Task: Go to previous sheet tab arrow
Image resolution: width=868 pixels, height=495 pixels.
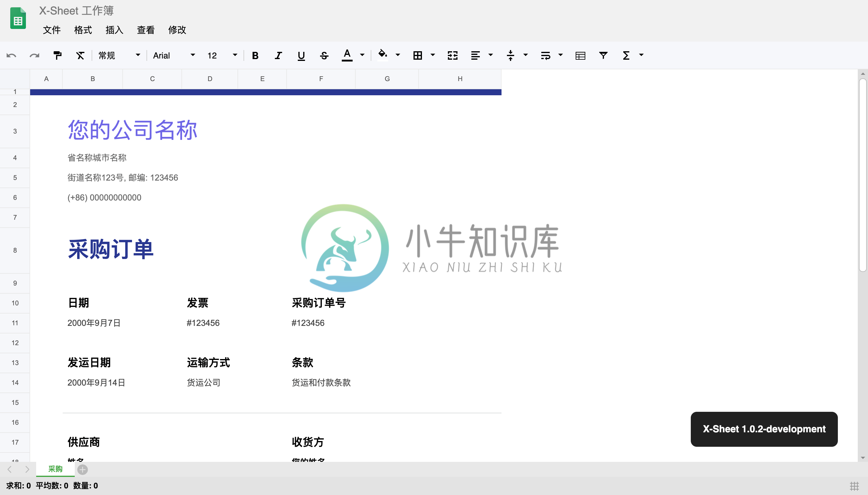Action: tap(10, 469)
